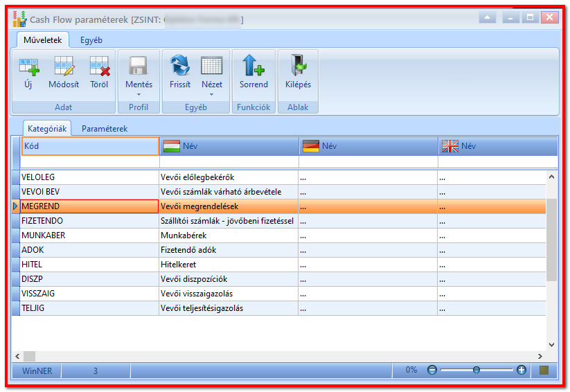This screenshot has width=570, height=392.
Task: Click the Módosít edit icon
Action: pos(64,66)
